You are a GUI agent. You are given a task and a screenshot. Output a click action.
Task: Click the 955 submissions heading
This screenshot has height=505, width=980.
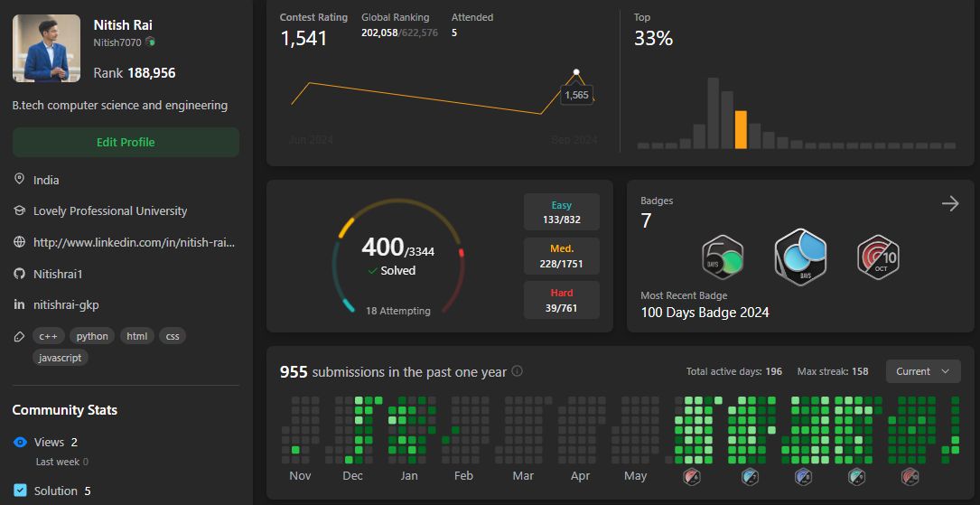click(x=393, y=372)
